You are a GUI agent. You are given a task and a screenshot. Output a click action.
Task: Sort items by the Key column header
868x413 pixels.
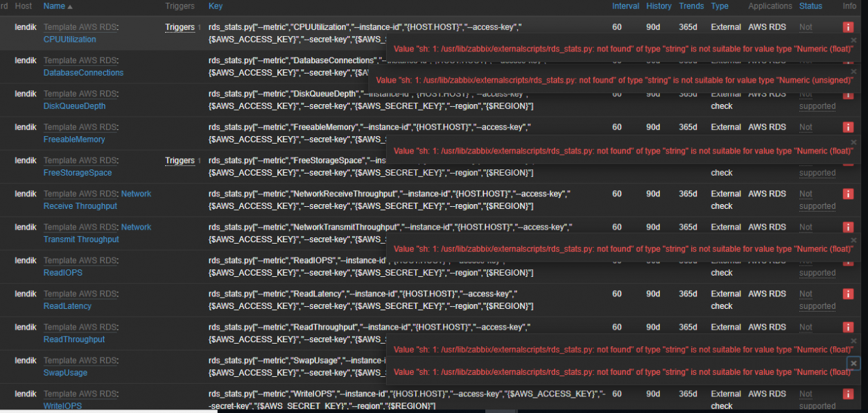tap(216, 6)
